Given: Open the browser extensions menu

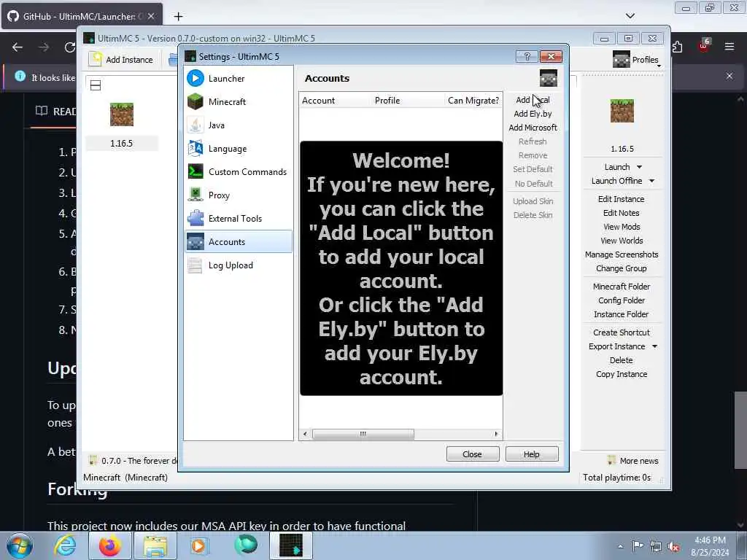Looking at the screenshot, I should 677,47.
